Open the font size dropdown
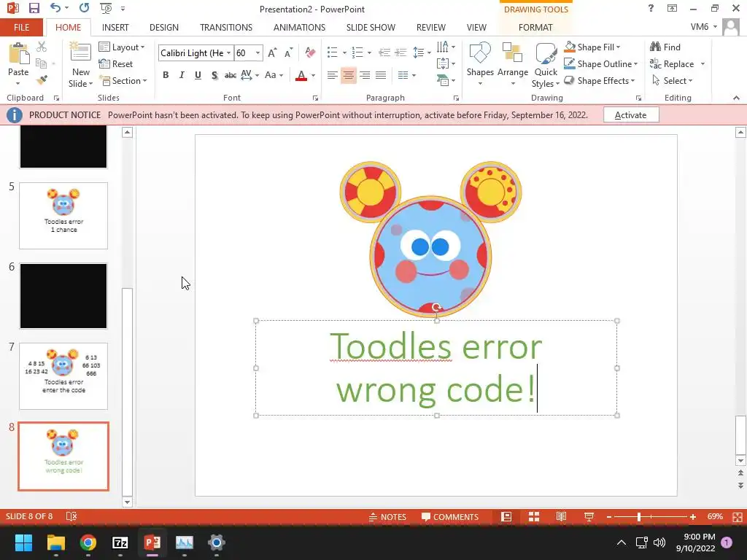This screenshot has width=747, height=560. tap(258, 52)
